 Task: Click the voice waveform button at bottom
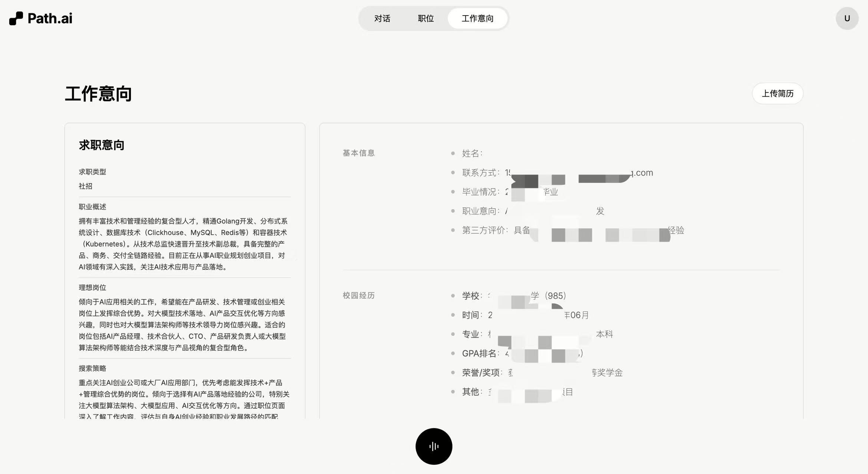433,446
